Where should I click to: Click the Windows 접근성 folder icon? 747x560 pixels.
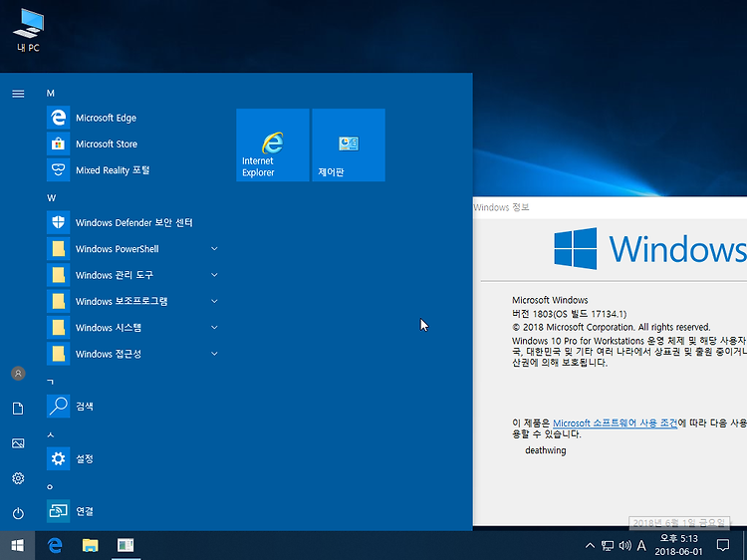(x=58, y=354)
